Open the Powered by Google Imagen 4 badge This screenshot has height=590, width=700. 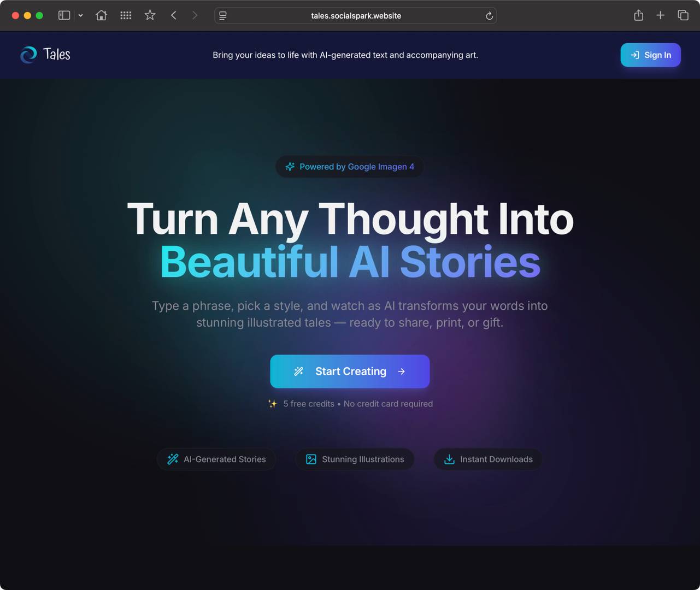tap(349, 167)
